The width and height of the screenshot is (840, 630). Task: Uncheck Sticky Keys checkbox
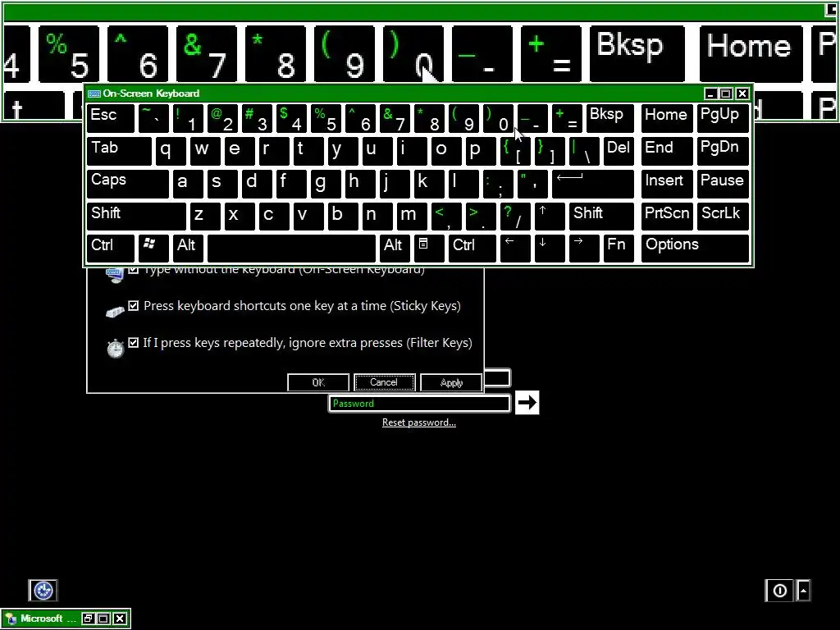tap(134, 306)
